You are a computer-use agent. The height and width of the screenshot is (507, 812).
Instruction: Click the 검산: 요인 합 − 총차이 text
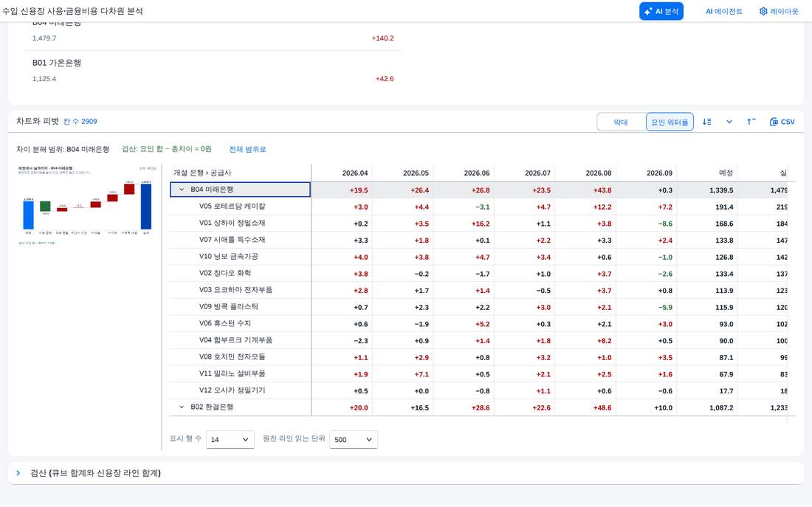coord(167,149)
